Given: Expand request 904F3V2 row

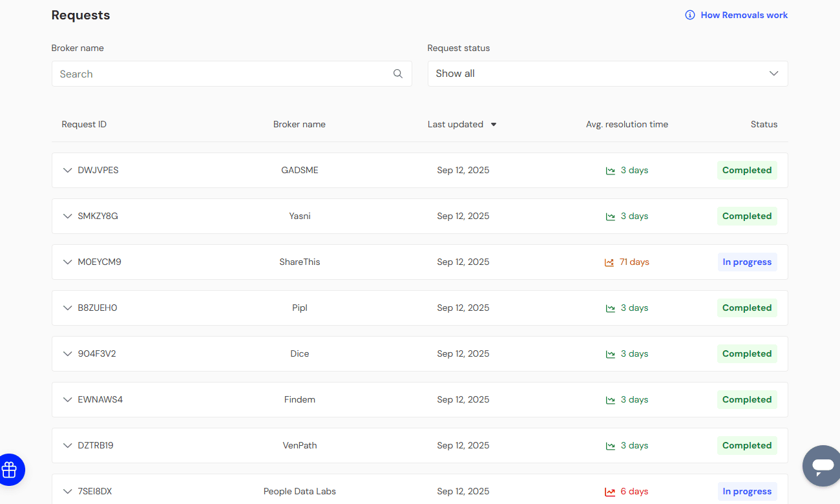Looking at the screenshot, I should (67, 354).
